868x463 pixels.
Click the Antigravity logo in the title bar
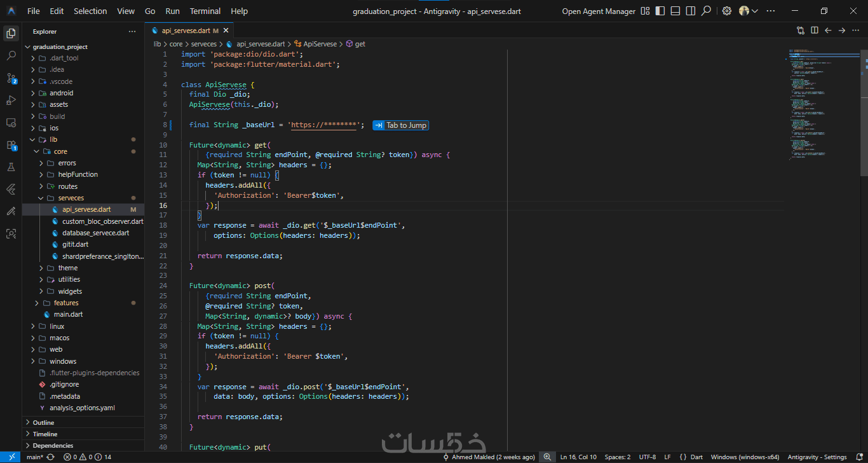click(x=11, y=11)
